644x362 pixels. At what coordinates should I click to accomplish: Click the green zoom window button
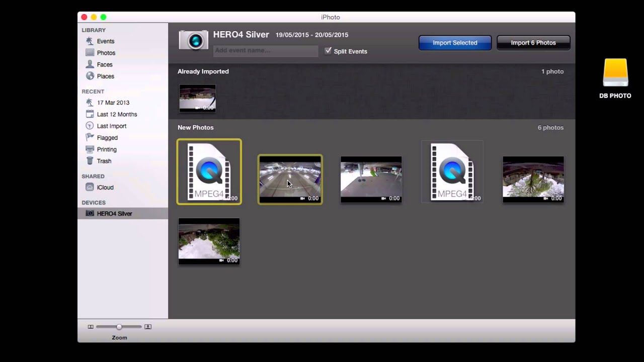tap(103, 17)
